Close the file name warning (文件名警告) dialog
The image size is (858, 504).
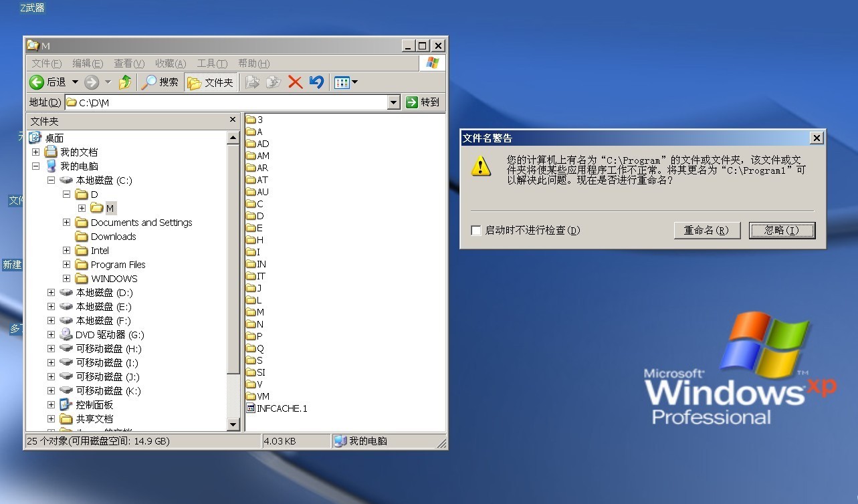pyautogui.click(x=816, y=138)
